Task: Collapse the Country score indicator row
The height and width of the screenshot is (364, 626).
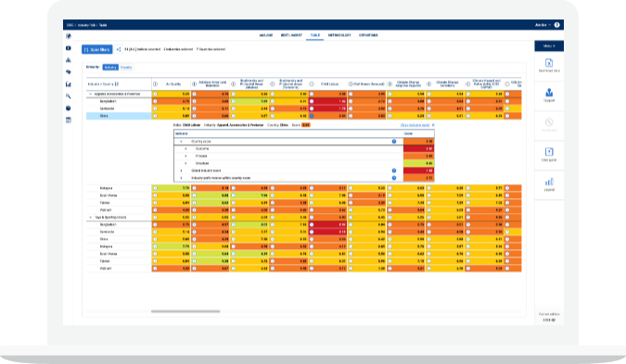Action: tap(181, 142)
